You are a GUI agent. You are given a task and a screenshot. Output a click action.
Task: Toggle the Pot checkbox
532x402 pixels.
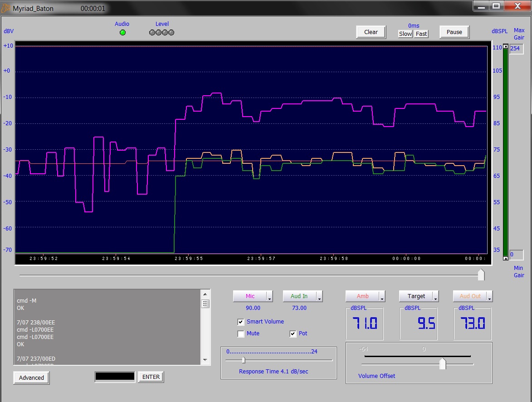293,334
